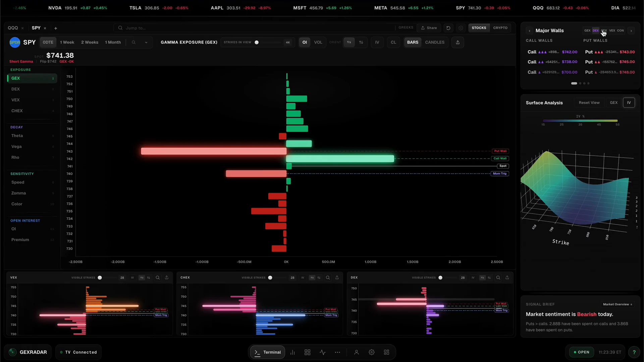Image resolution: width=644 pixels, height=362 pixels.
Task: Zoom the DEX mini chart magnifier
Action: (498, 278)
